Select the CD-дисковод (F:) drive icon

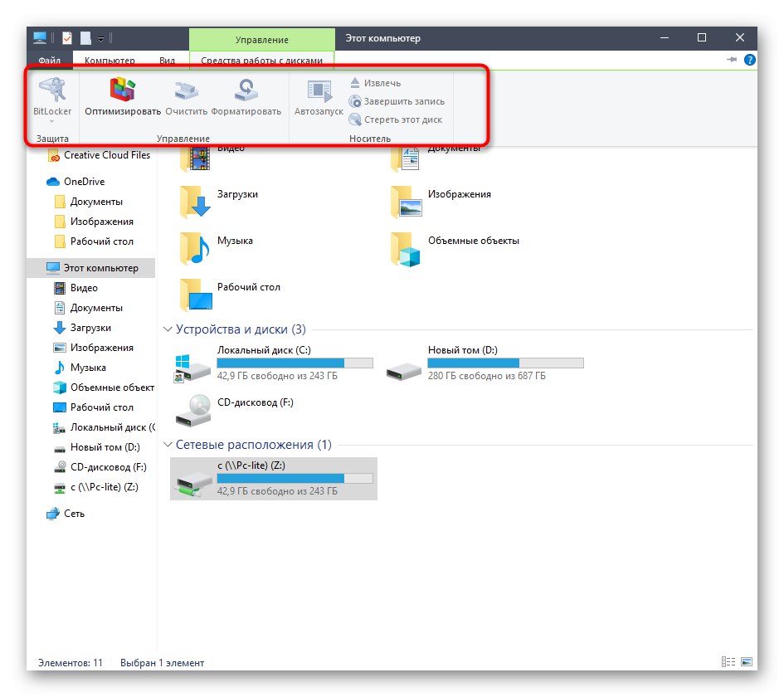coord(193,411)
